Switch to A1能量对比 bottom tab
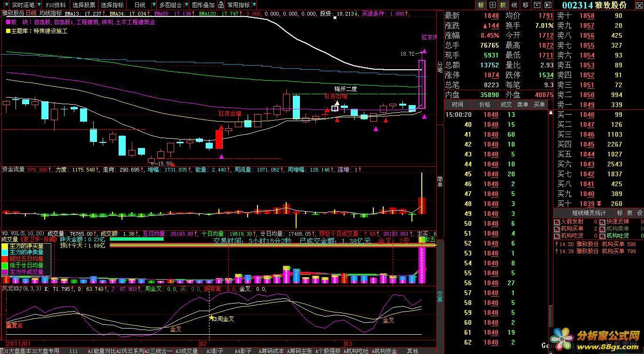 click(102, 351)
